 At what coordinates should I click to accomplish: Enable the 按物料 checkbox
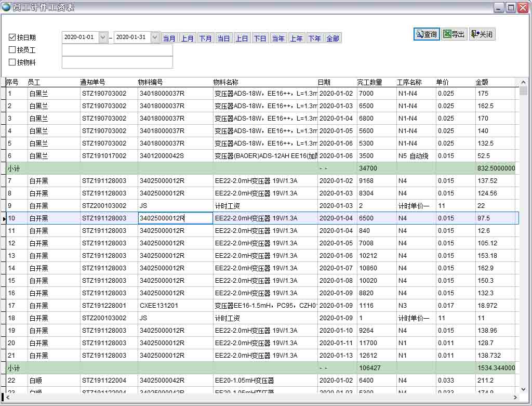[12, 62]
